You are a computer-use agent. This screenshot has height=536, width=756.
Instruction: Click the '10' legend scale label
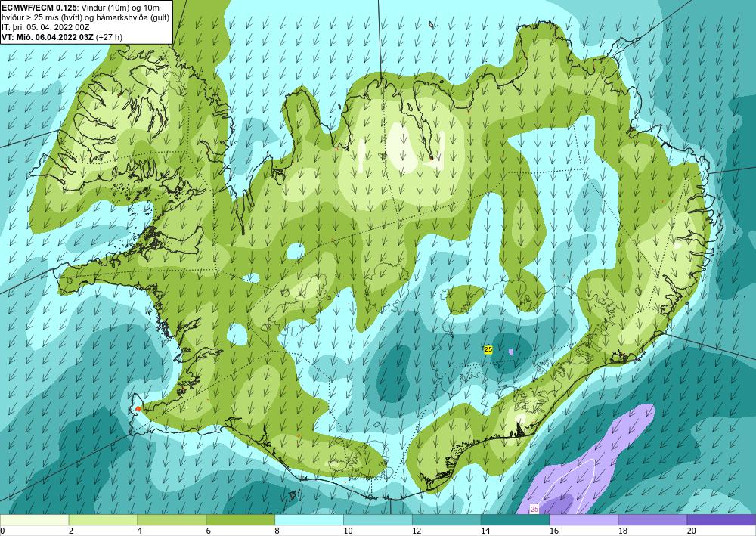(x=348, y=531)
